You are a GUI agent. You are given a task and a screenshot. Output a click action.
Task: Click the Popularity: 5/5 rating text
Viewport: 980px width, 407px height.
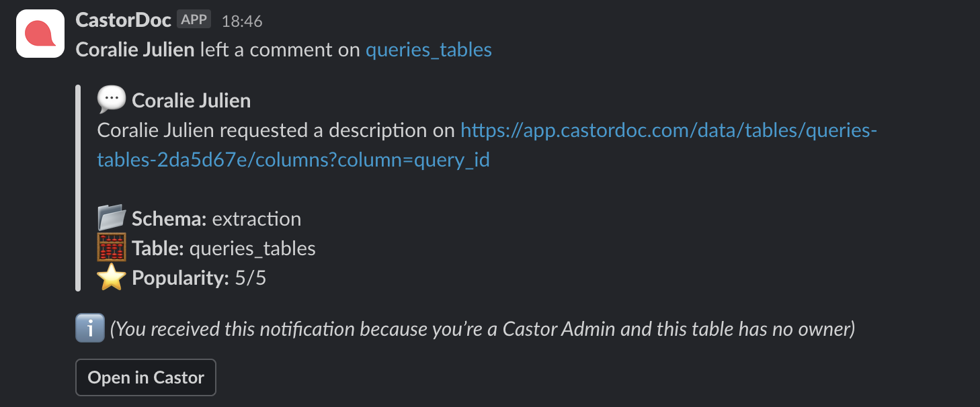(x=199, y=278)
